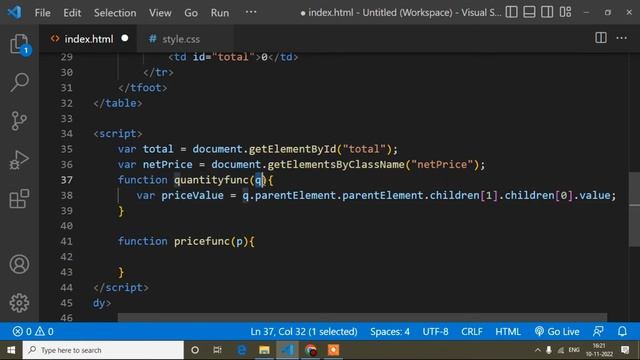Viewport: 640px width, 360px height.
Task: Click 'priceValue' variable on line 38
Action: [x=192, y=196]
